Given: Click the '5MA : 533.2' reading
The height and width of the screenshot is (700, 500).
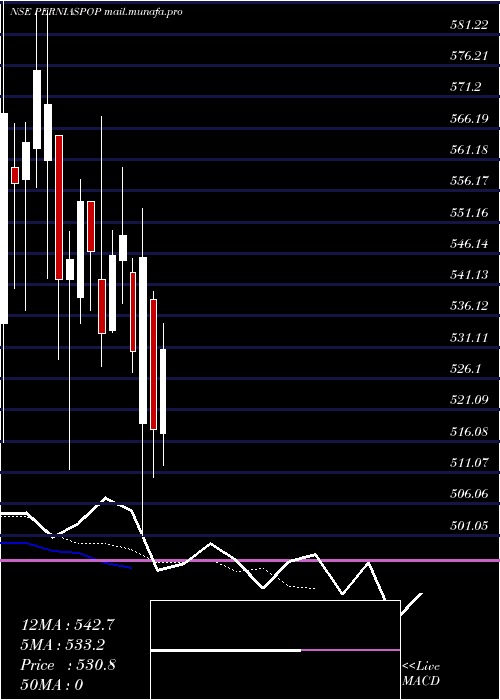Looking at the screenshot, I should click(64, 645).
